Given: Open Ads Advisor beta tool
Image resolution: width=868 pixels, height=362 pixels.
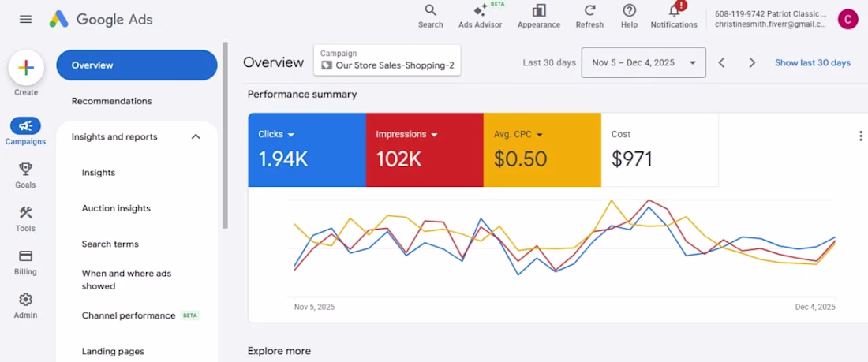Looking at the screenshot, I should (480, 17).
